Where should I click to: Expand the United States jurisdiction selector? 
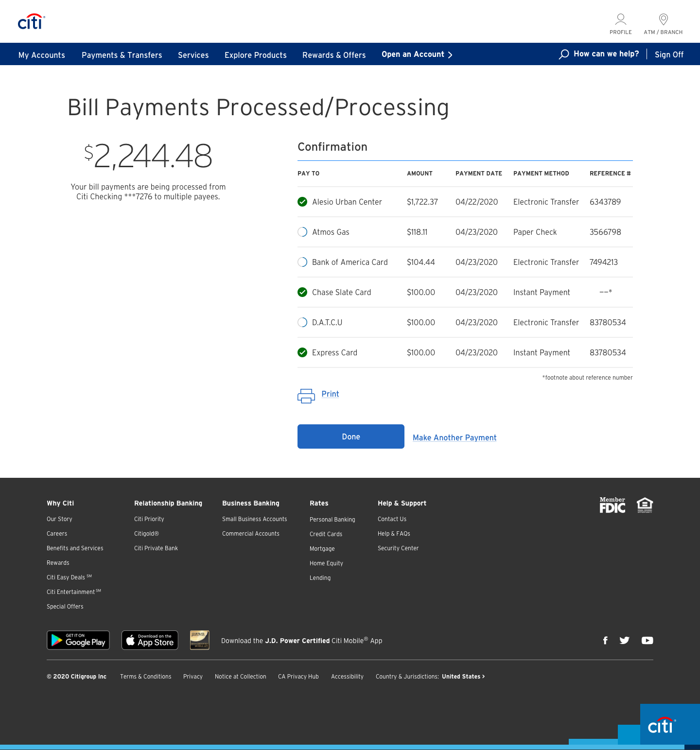tap(463, 676)
